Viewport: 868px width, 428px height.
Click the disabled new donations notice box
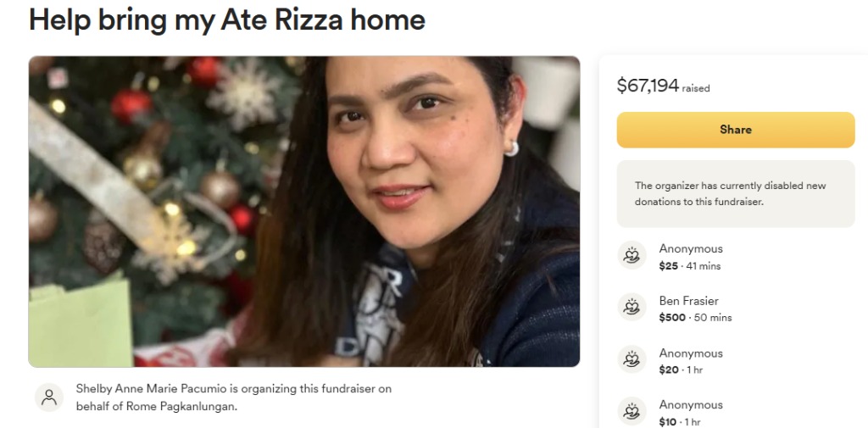[736, 194]
